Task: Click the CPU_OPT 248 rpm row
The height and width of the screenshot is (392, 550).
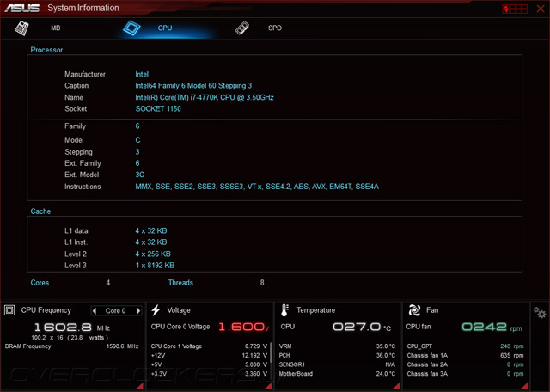Action: pos(465,346)
